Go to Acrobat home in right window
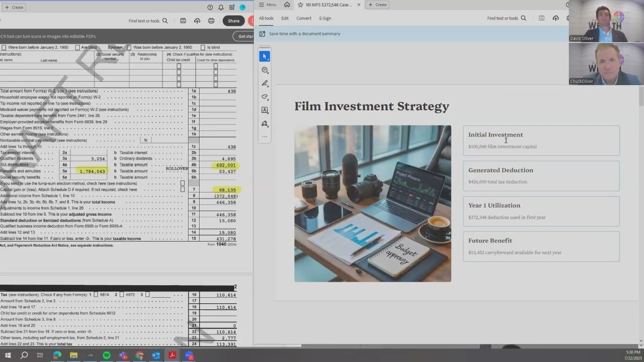This screenshot has height=362, width=644. click(287, 5)
